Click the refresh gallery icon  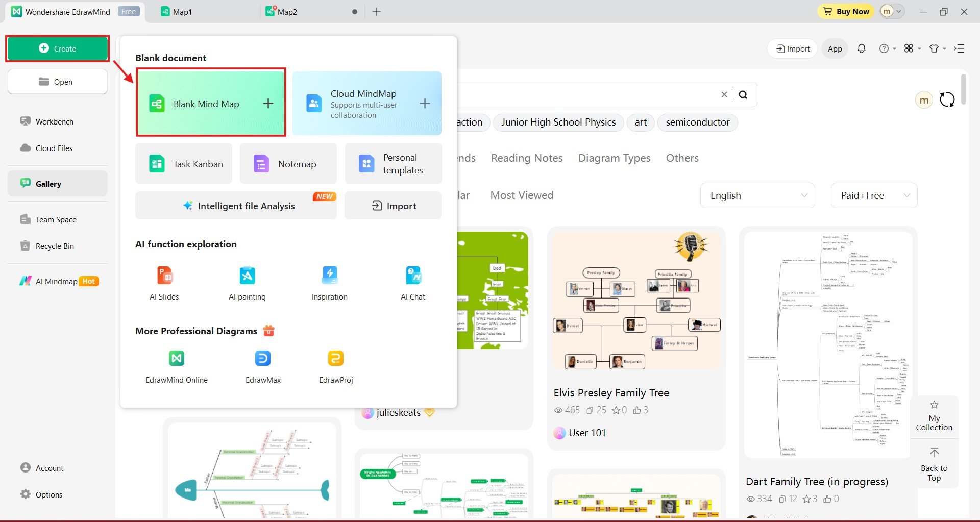pos(947,100)
